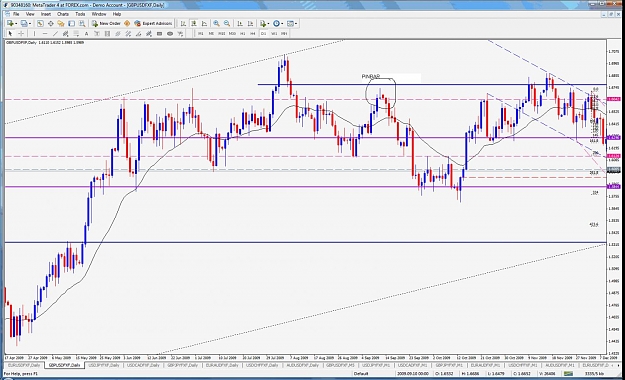Select the Arrows drawing tool

pyautogui.click(x=180, y=33)
